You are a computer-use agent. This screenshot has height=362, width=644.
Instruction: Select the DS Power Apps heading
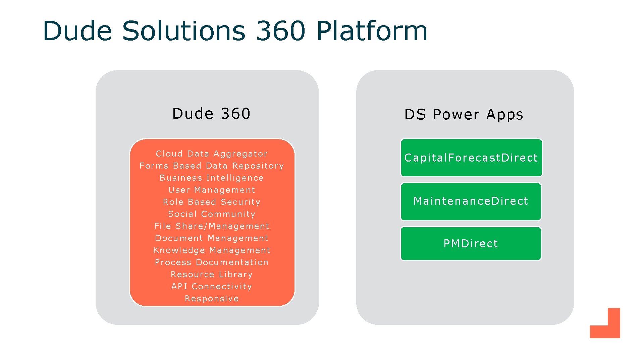coord(464,115)
